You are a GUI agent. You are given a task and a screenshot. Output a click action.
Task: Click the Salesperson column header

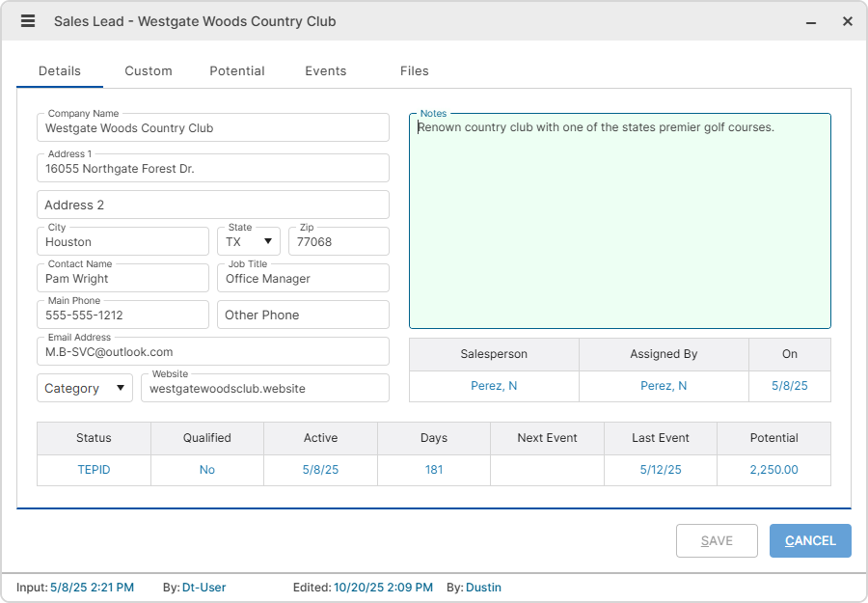click(x=494, y=354)
